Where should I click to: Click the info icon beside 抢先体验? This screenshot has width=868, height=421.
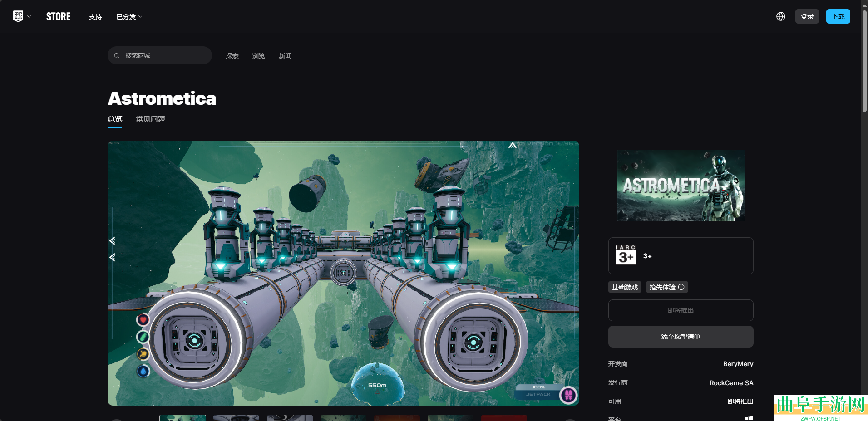pyautogui.click(x=681, y=287)
